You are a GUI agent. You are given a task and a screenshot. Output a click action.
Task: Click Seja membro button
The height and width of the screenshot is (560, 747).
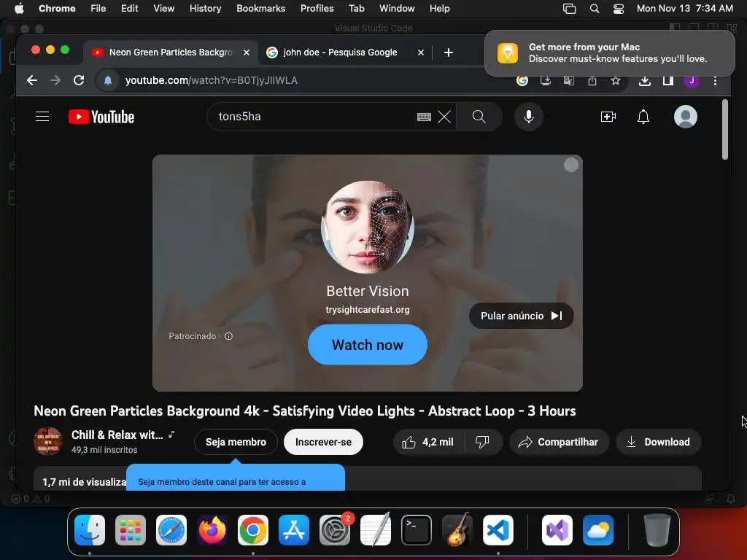pos(236,442)
